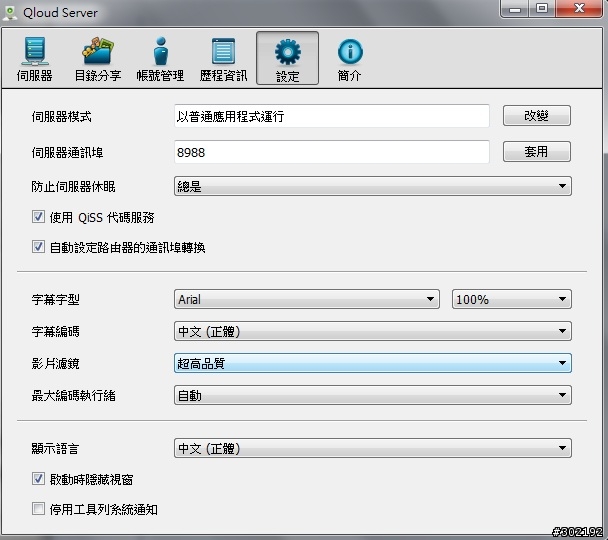The height and width of the screenshot is (540, 608).
Task: Click the 改變 button
Action: [537, 116]
